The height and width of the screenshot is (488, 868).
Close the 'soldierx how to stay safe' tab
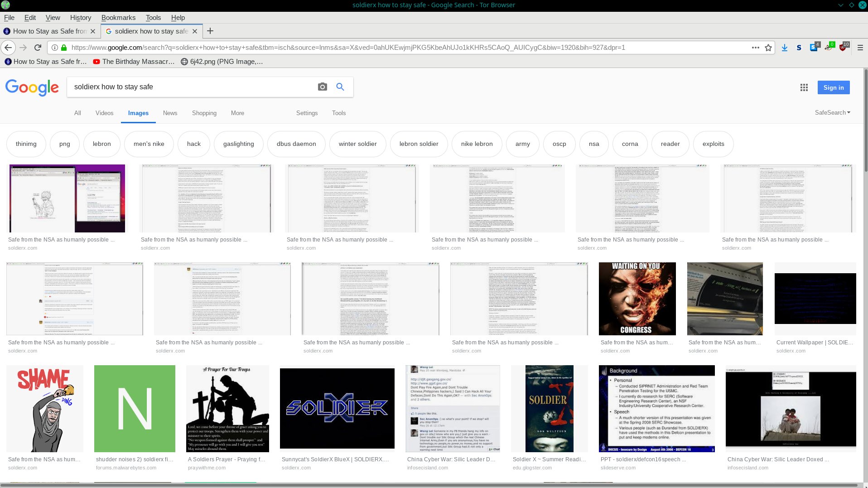(195, 31)
